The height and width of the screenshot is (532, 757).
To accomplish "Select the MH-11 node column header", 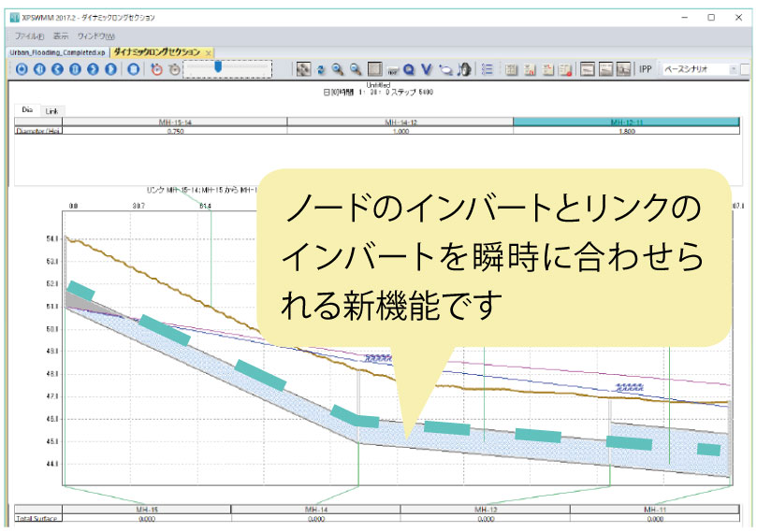I will click(655, 510).
